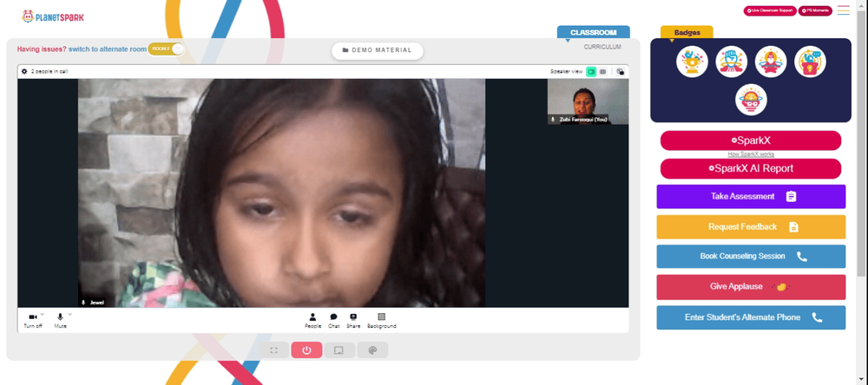Click Take Assessment
The height and width of the screenshot is (385, 868).
click(751, 196)
